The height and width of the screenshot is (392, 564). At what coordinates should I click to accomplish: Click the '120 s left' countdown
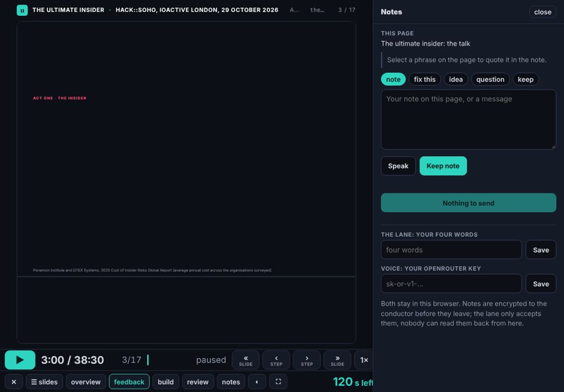[353, 382]
